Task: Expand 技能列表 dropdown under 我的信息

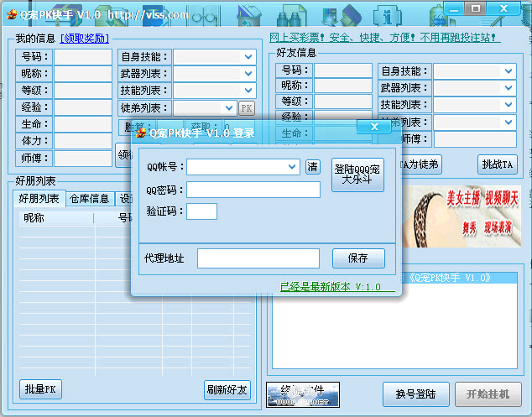Action: [x=248, y=91]
